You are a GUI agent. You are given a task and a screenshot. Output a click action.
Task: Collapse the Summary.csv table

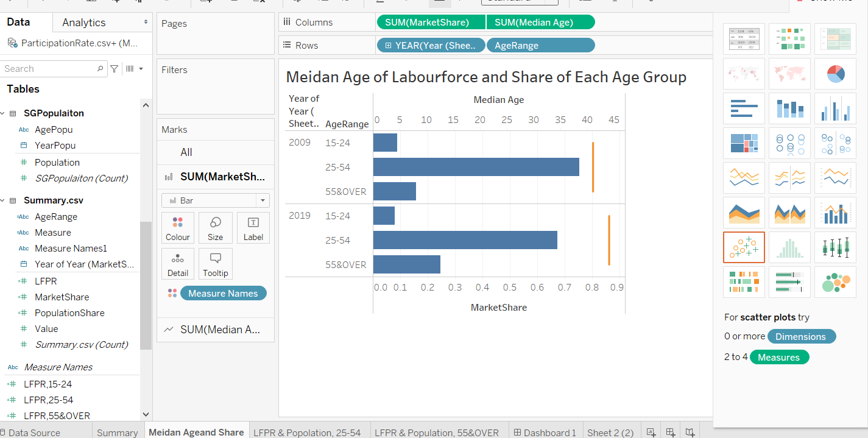coord(4,200)
